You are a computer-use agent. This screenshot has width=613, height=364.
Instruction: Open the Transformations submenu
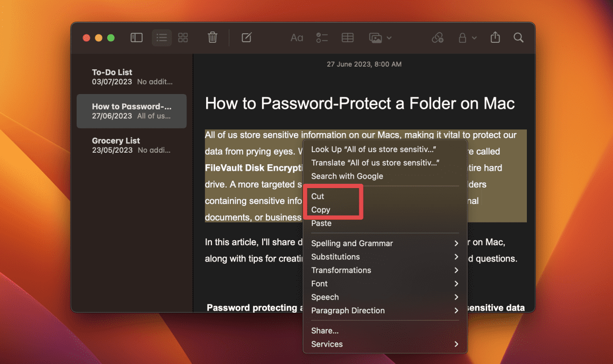pos(341,270)
